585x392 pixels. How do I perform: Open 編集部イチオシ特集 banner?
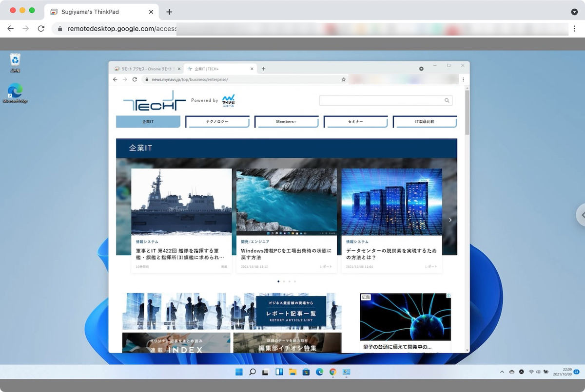[x=287, y=343]
